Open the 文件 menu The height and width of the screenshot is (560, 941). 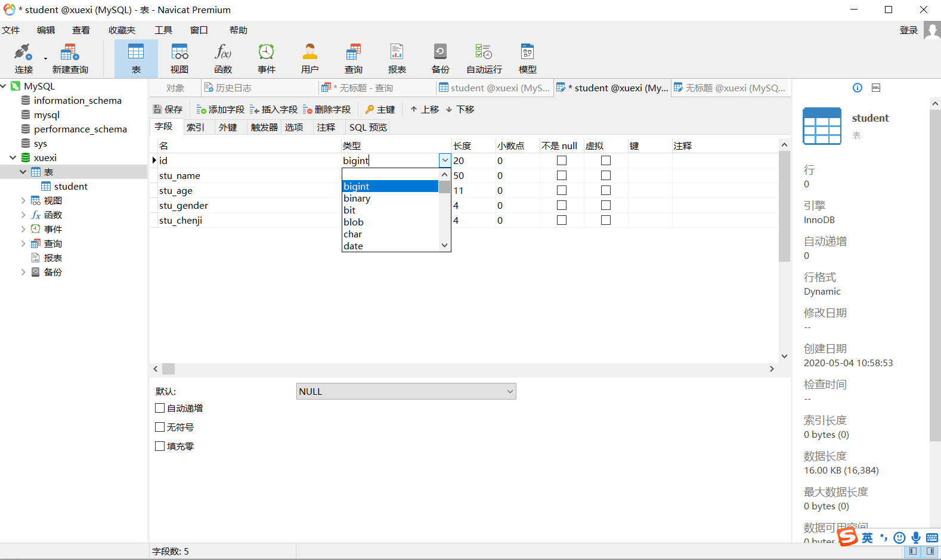(x=11, y=30)
